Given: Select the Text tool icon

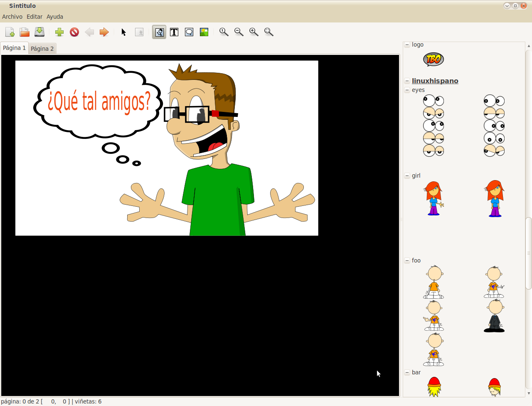Looking at the screenshot, I should [x=174, y=32].
